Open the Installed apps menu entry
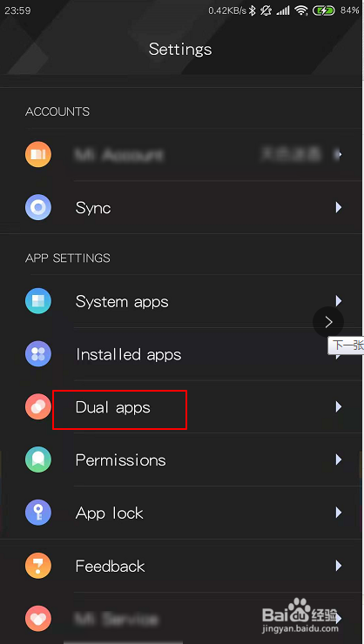 pos(182,354)
